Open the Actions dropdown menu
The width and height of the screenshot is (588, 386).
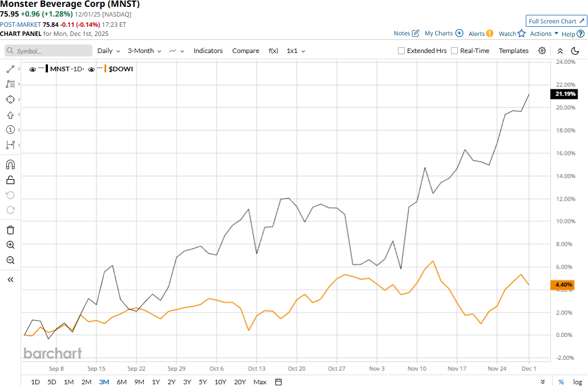[x=543, y=33]
